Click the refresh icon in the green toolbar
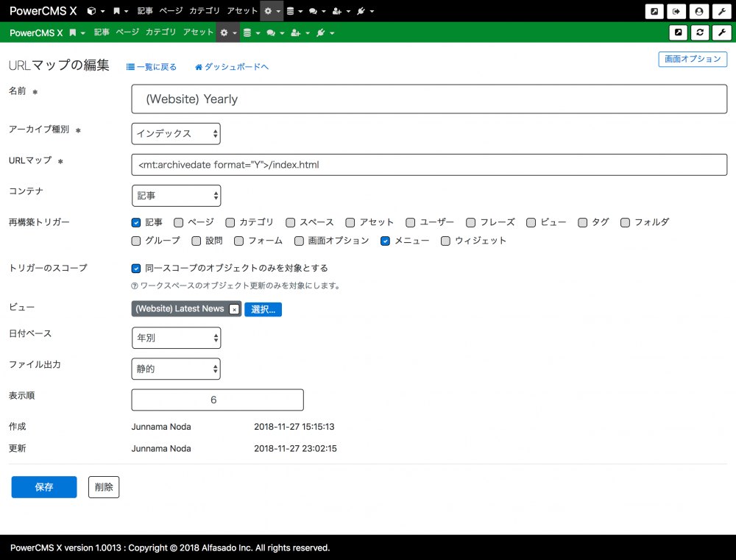The image size is (736, 560). (x=698, y=32)
